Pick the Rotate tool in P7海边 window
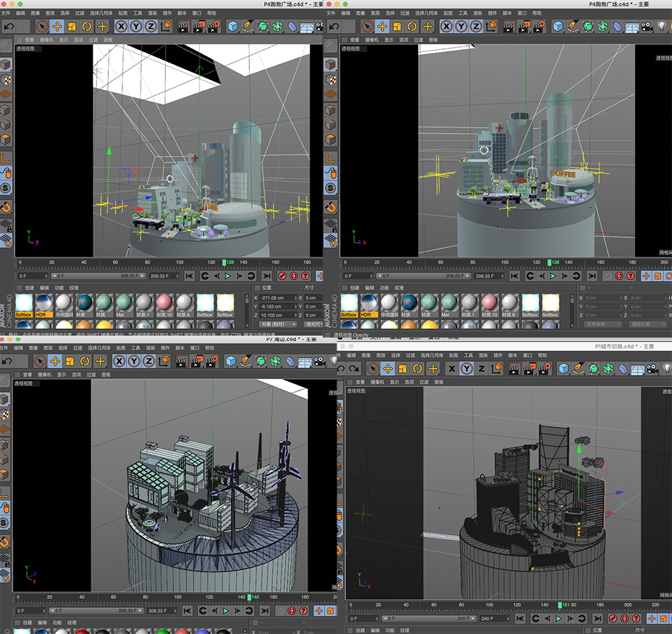Viewport: 672px width, 634px height. tap(85, 361)
